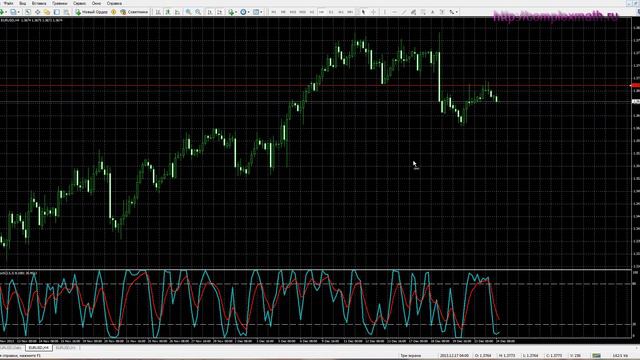
Task: Zoom out on the chart
Action: 198,12
